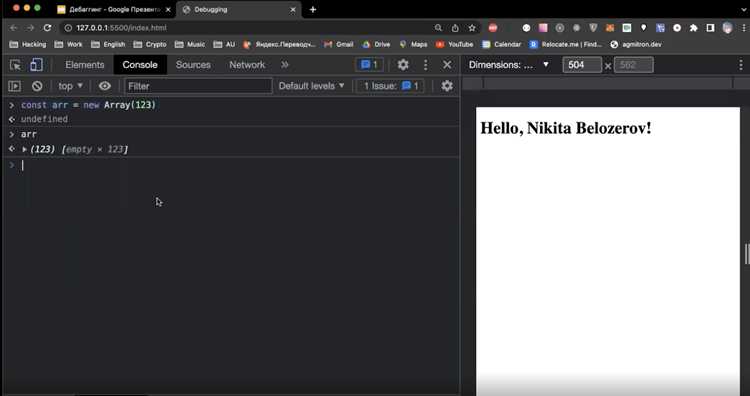This screenshot has height=396, width=750.
Task: Bookmark this page with star
Action: click(472, 28)
